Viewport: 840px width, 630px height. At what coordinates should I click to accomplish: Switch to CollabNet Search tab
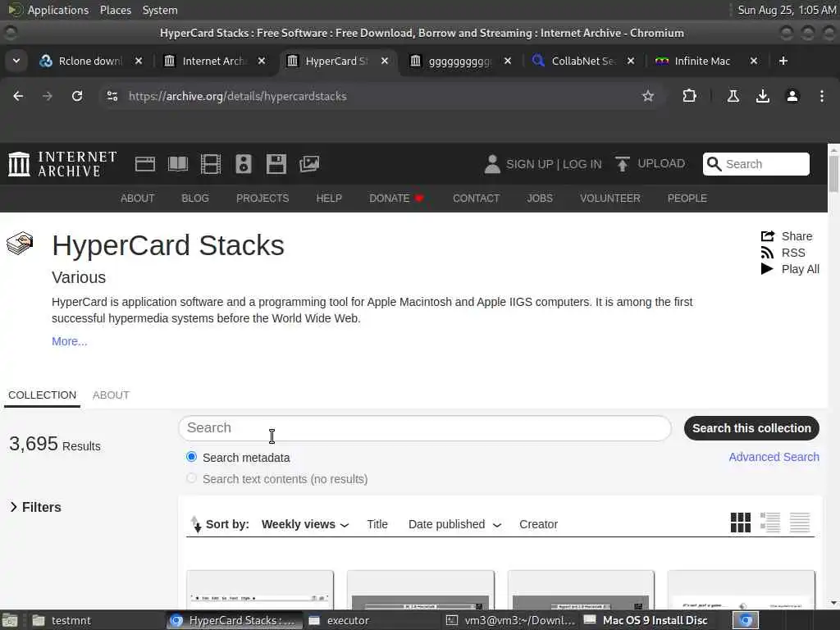click(583, 61)
